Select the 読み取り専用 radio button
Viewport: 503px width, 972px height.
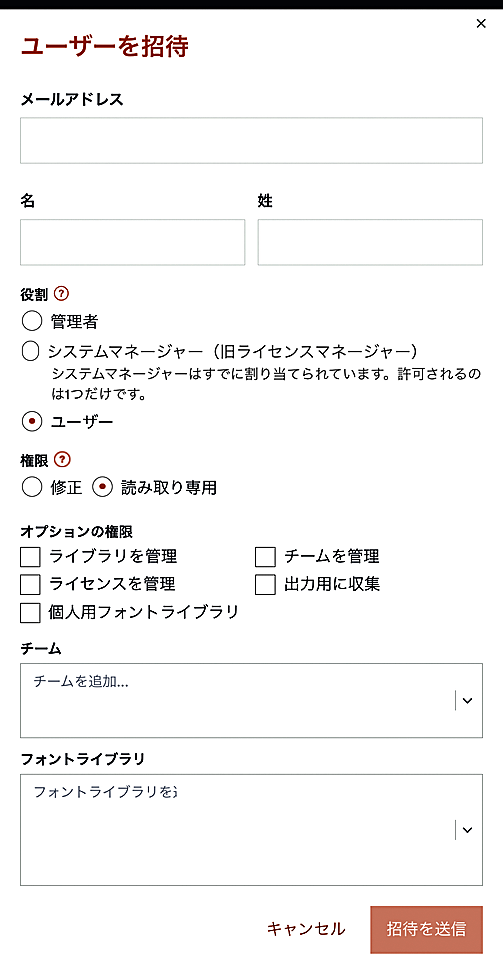102,488
